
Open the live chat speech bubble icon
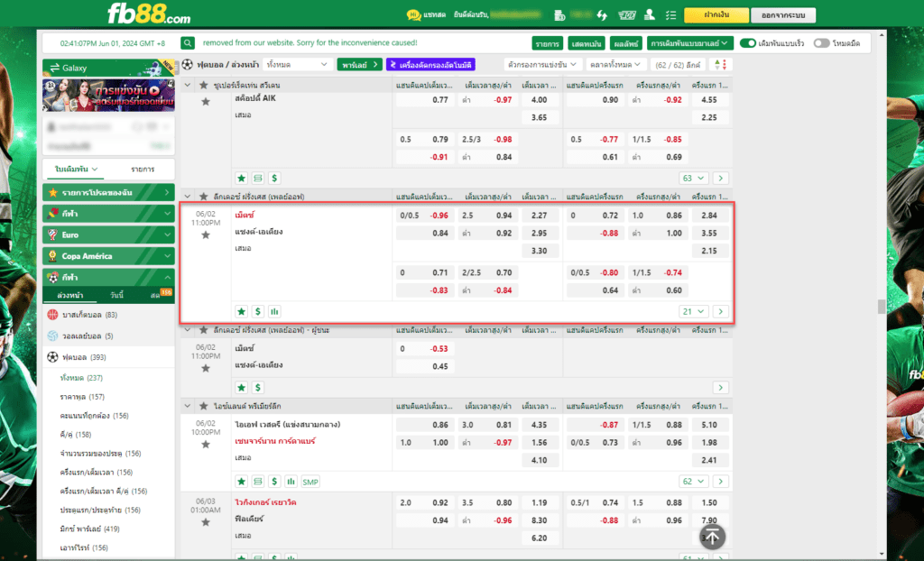click(413, 15)
